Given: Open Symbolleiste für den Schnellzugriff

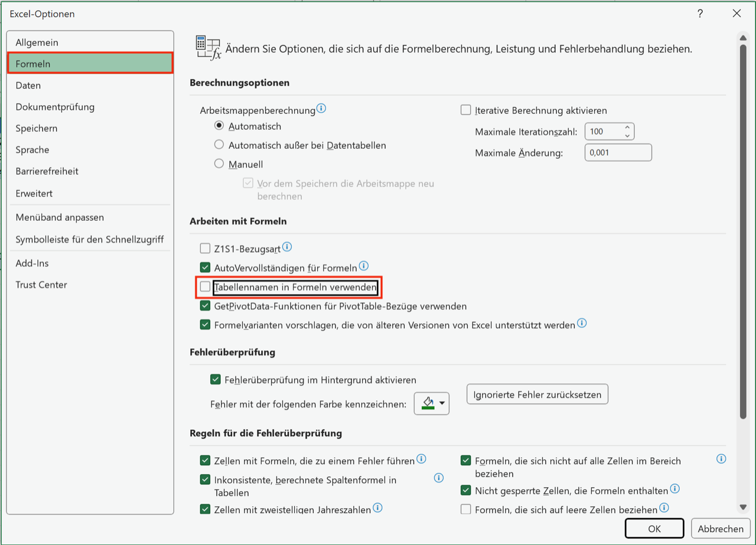Looking at the screenshot, I should (90, 239).
